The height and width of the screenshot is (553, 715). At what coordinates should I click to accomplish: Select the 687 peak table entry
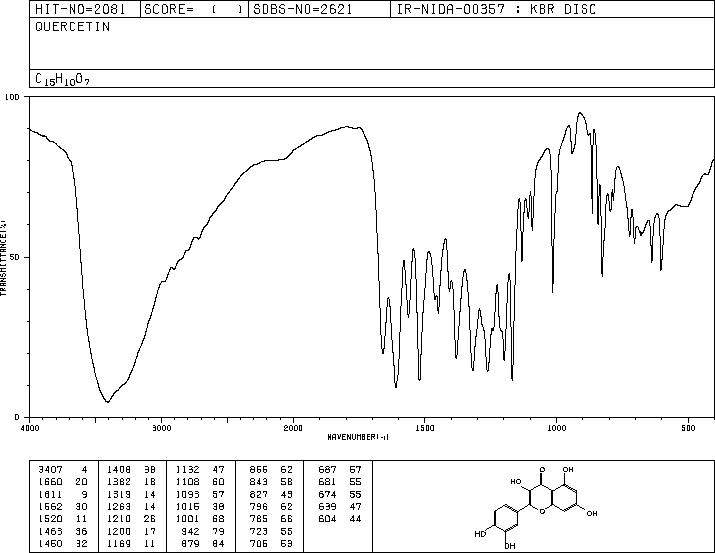coord(340,470)
